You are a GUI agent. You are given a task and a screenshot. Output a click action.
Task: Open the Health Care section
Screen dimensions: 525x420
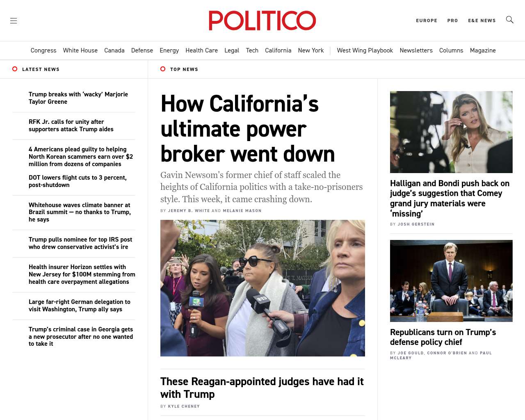[x=202, y=50]
